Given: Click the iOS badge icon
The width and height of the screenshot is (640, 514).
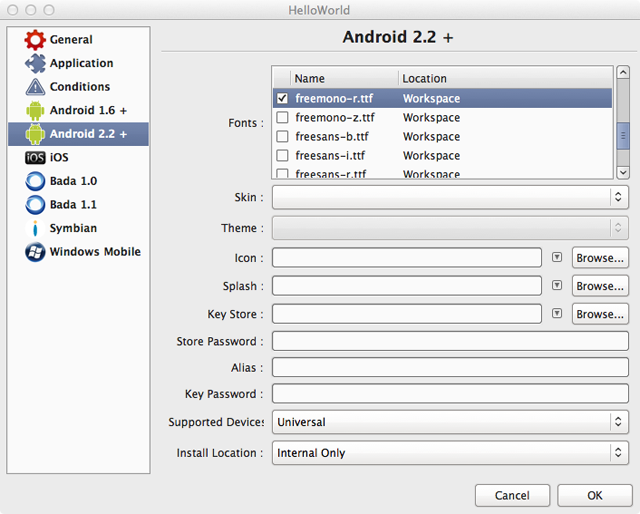Looking at the screenshot, I should (35, 158).
